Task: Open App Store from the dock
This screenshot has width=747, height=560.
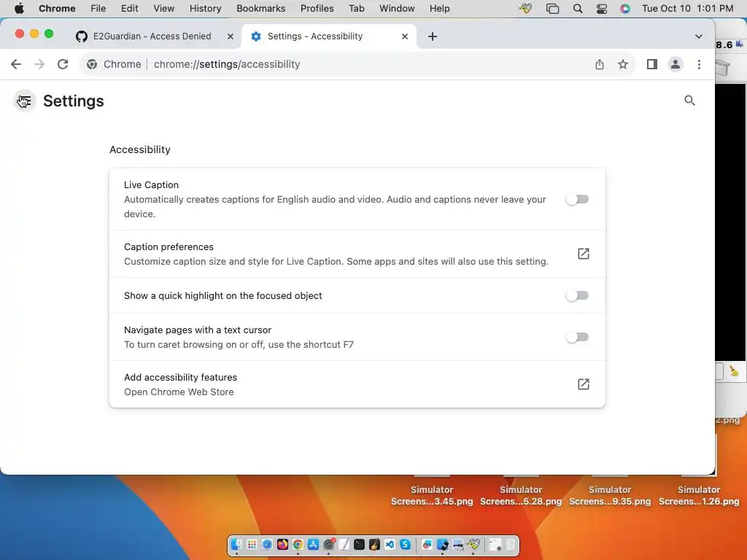Action: pos(313,545)
